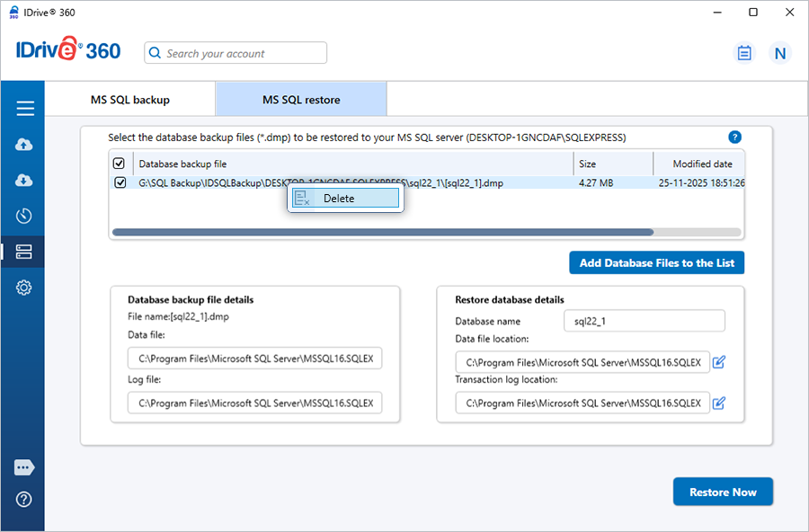
Task: Uncheck the sql22_1 dmp file row checkbox
Action: tap(120, 183)
